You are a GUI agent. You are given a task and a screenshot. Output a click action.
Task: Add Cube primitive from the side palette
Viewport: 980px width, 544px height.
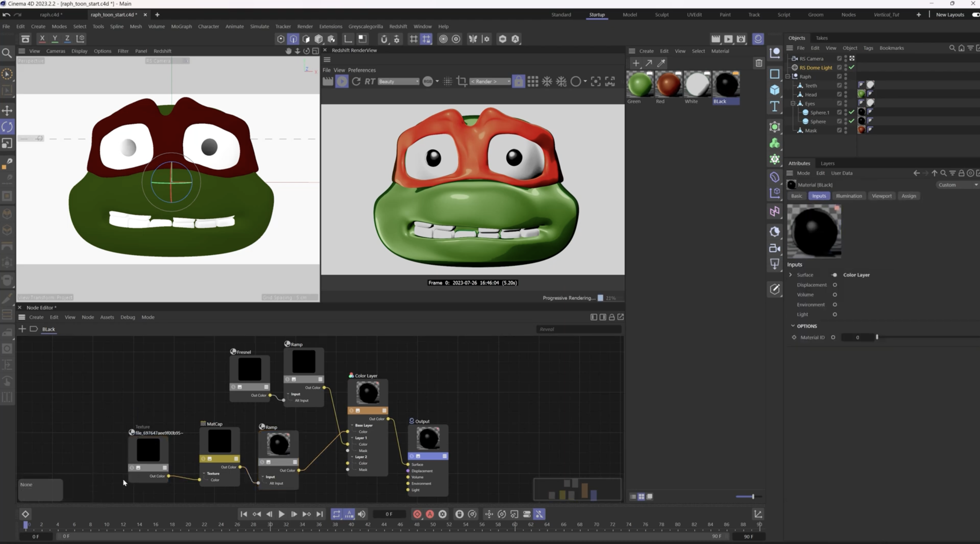tap(775, 90)
